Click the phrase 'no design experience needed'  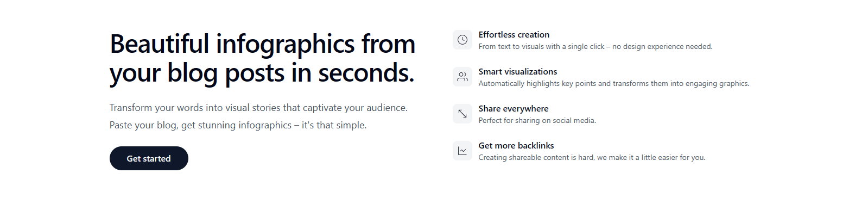662,47
